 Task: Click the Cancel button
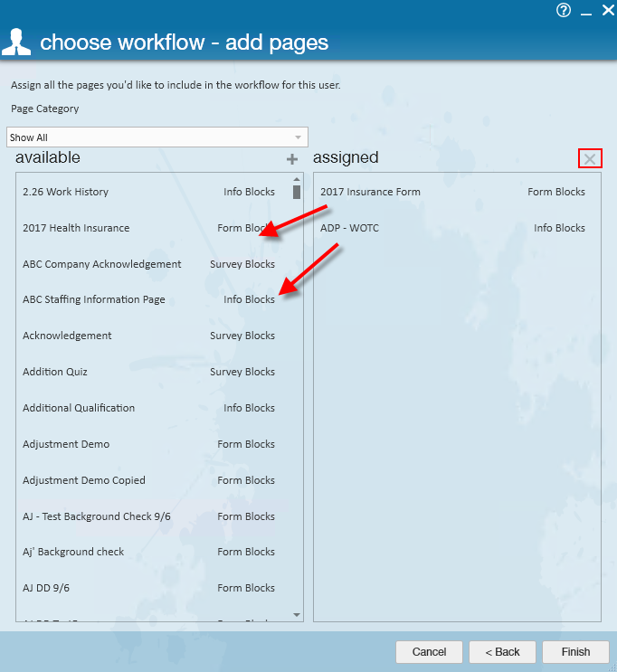click(429, 652)
